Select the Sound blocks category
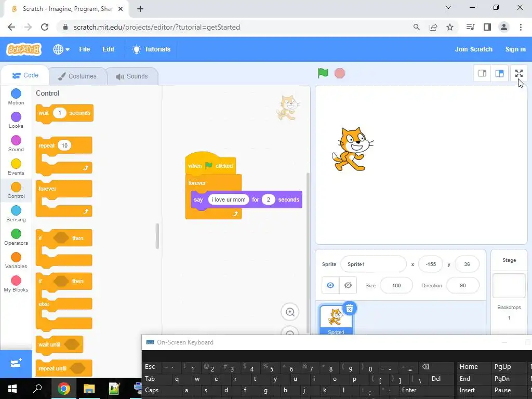Image resolution: width=532 pixels, height=399 pixels. click(16, 143)
